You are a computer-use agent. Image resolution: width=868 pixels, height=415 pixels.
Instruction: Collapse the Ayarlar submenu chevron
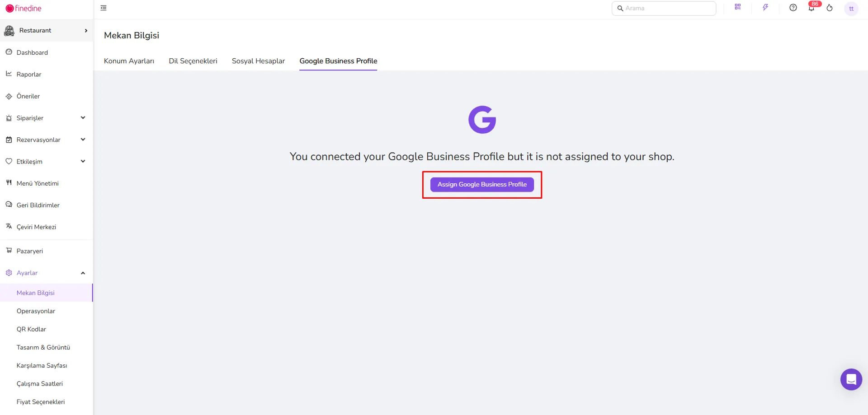[83, 273]
